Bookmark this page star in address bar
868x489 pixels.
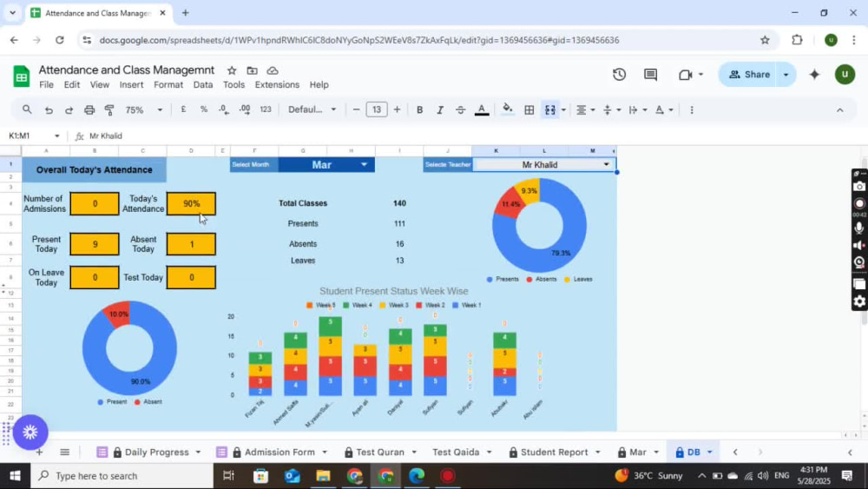point(765,40)
